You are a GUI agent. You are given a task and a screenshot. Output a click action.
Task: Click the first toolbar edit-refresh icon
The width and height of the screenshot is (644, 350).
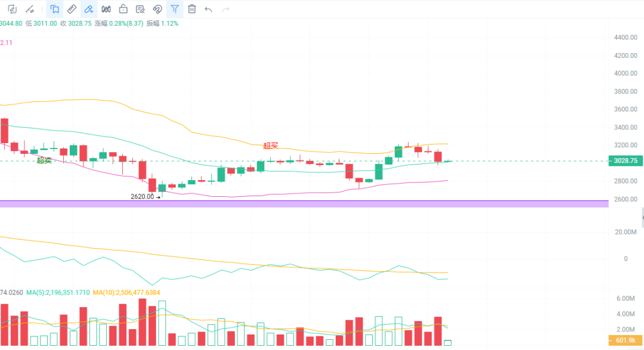tap(12, 9)
